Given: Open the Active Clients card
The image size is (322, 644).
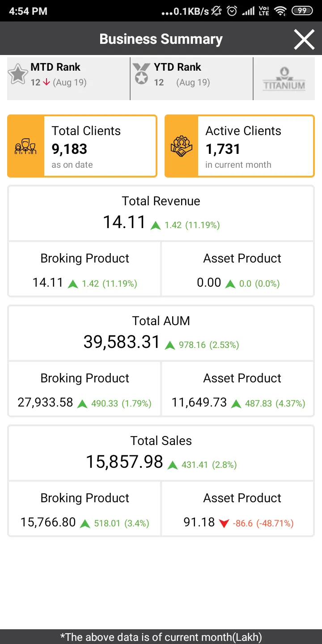Looking at the screenshot, I should coord(240,146).
